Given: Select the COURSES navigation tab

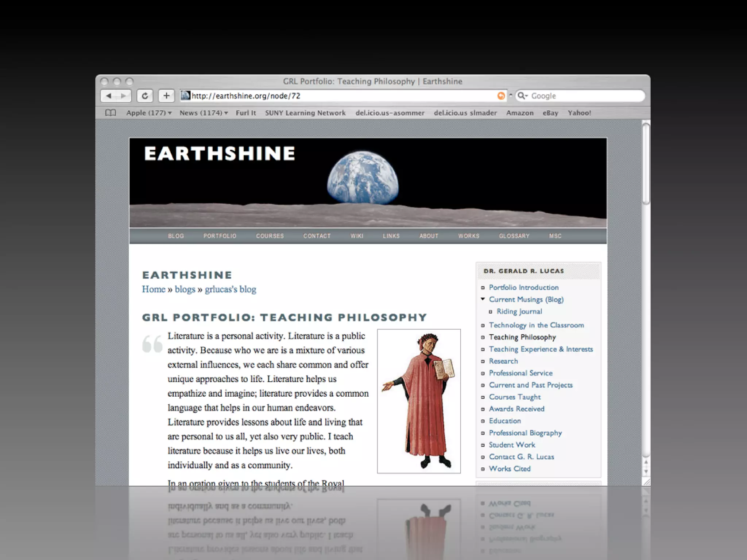Looking at the screenshot, I should pos(270,236).
